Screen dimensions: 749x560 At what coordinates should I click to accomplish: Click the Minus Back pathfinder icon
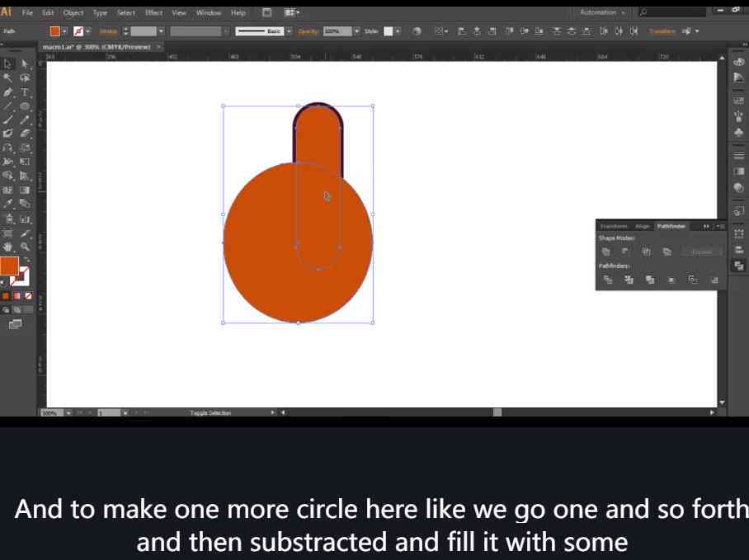[714, 280]
